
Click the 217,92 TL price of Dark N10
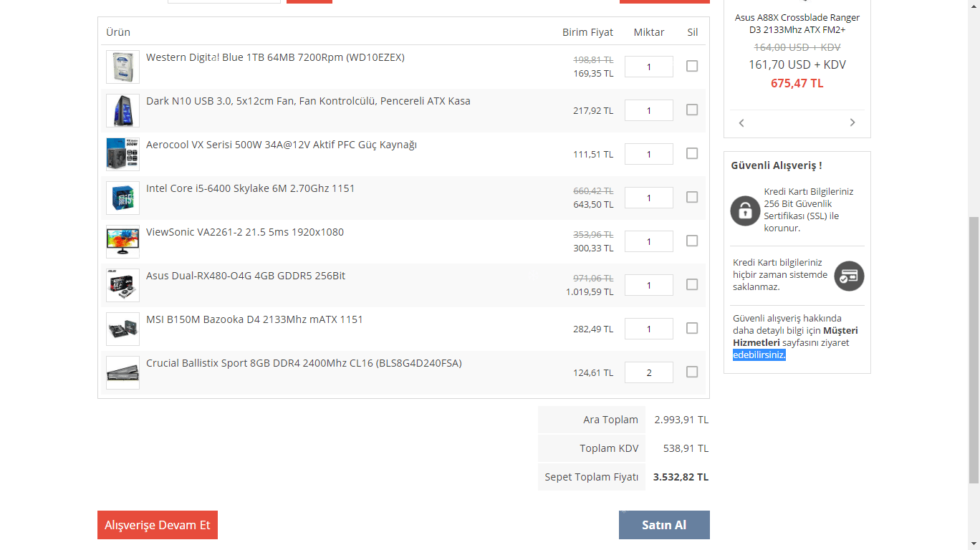[593, 111]
